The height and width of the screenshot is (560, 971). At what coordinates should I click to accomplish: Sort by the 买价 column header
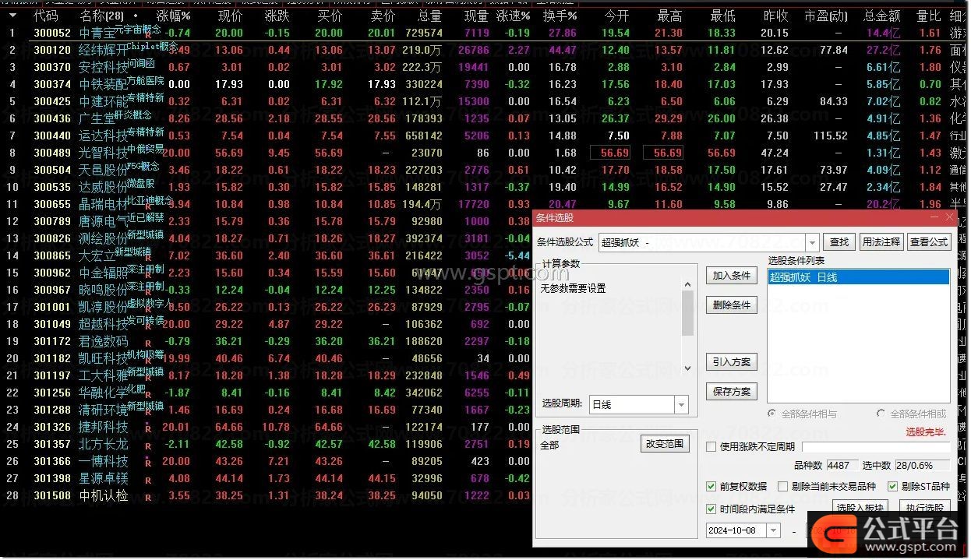click(330, 16)
